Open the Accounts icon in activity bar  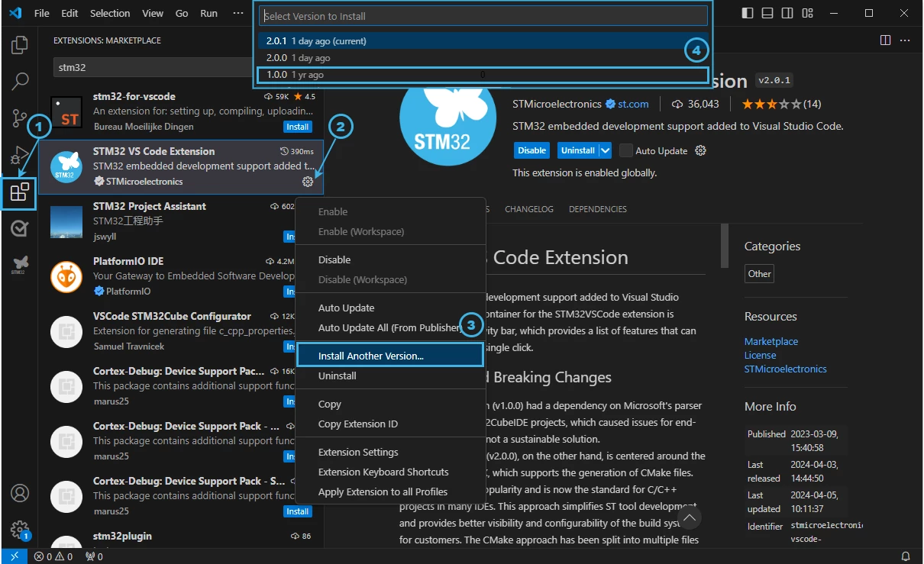(20, 492)
